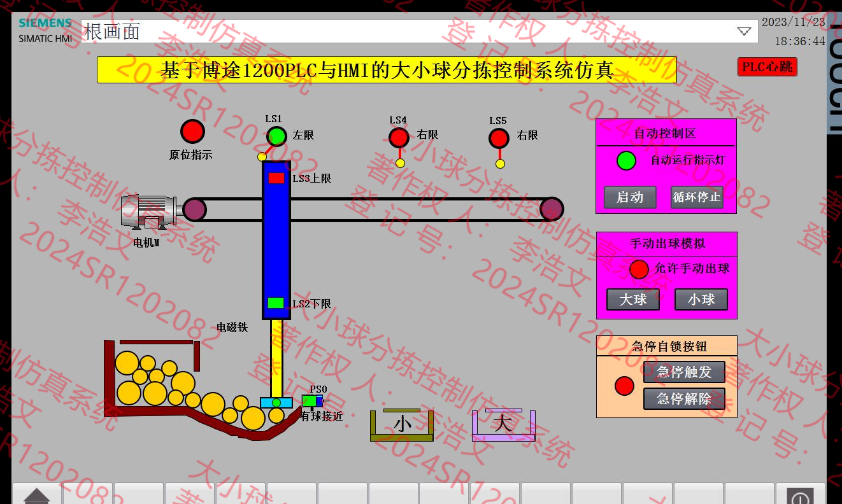This screenshot has width=842, height=504.
Task: Click the date 2023/11/23 display
Action: 794,22
